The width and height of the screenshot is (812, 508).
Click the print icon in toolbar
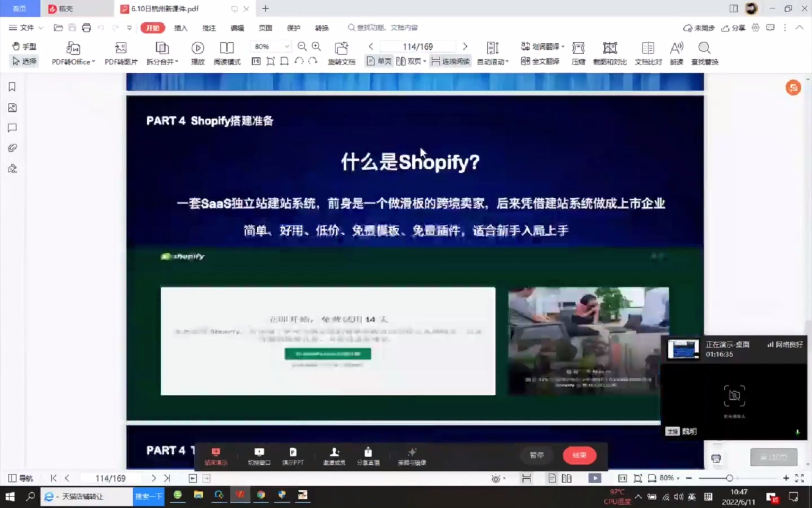tap(86, 28)
